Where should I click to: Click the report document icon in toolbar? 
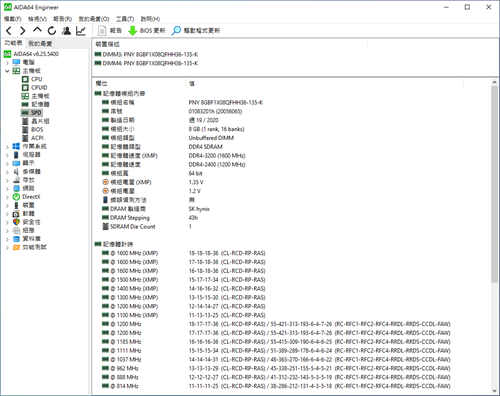[x=102, y=31]
